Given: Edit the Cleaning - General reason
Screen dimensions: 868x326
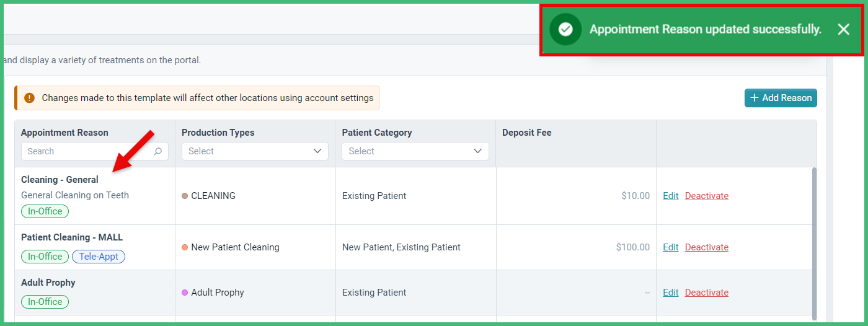Looking at the screenshot, I should pyautogui.click(x=671, y=196).
